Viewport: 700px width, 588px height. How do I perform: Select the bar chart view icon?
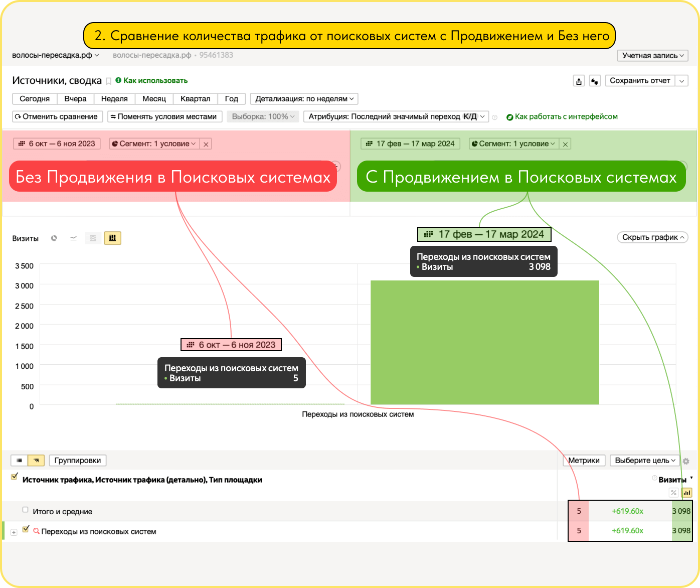pyautogui.click(x=112, y=238)
